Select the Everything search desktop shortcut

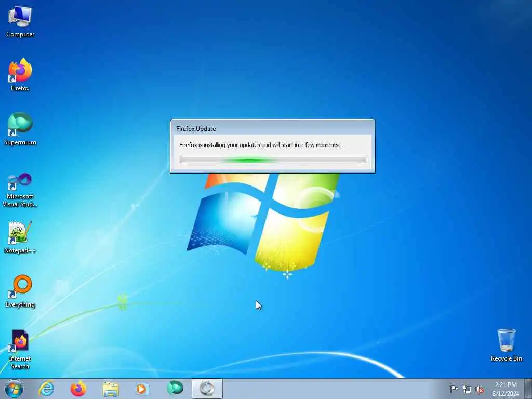click(x=20, y=291)
